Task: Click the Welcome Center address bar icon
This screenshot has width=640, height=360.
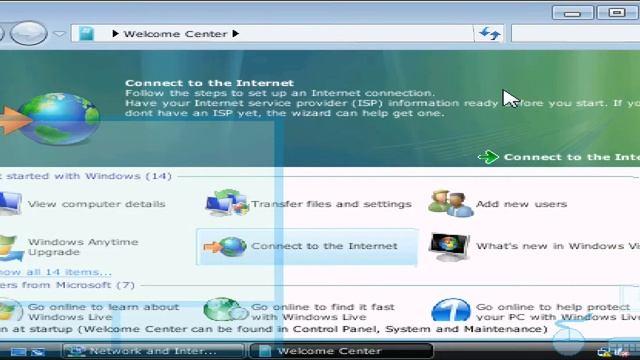Action: tap(87, 34)
